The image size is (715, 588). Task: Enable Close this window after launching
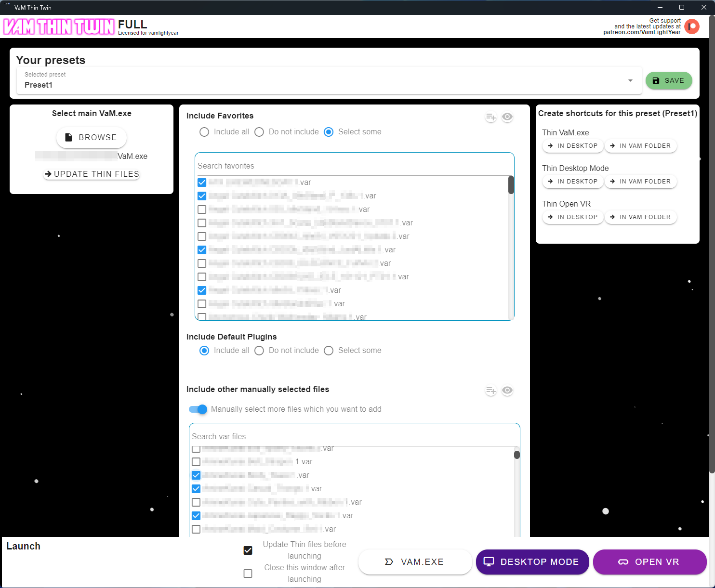(248, 574)
